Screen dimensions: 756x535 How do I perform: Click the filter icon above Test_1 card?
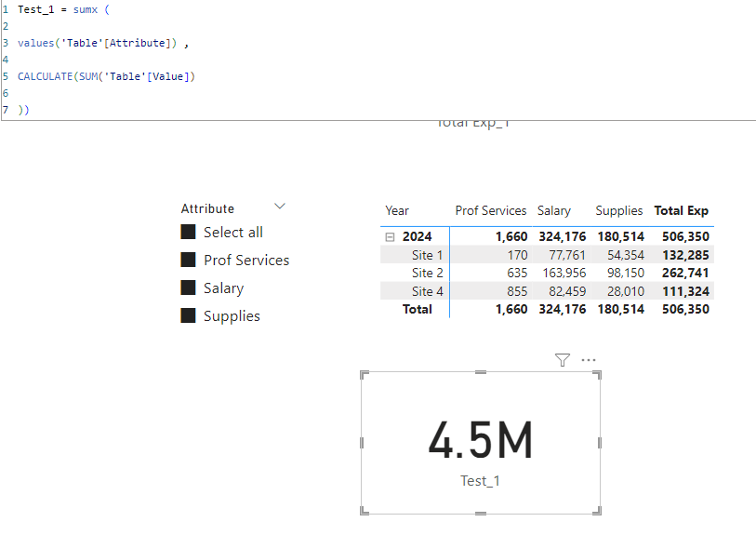click(x=563, y=360)
